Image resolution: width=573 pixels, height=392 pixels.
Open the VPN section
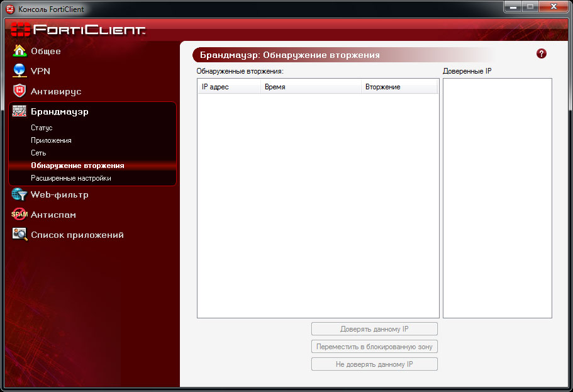[x=40, y=71]
